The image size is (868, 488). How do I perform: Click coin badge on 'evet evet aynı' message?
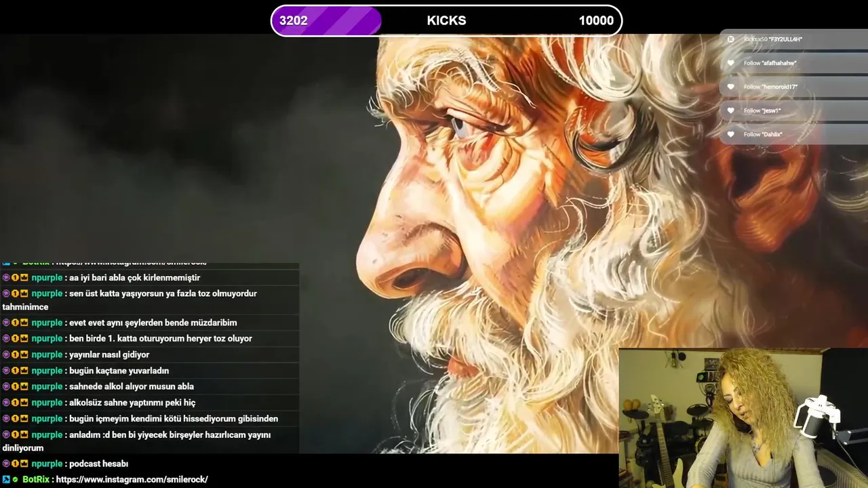point(15,323)
